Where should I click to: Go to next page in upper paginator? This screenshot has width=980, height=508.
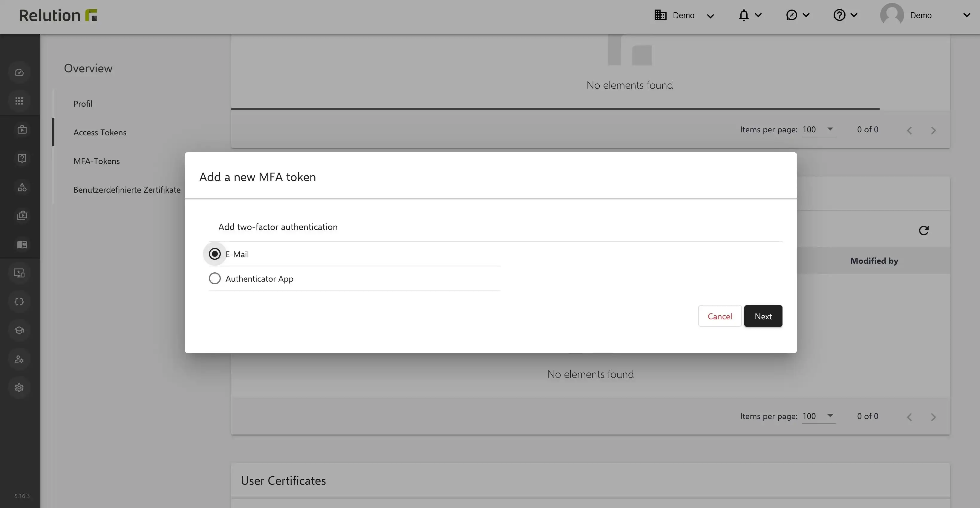[933, 131]
